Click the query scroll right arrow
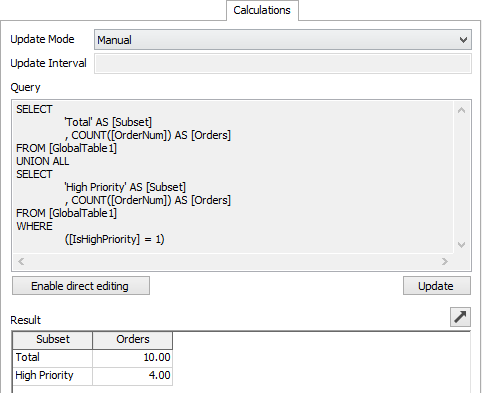This screenshot has width=482, height=393. [445, 261]
